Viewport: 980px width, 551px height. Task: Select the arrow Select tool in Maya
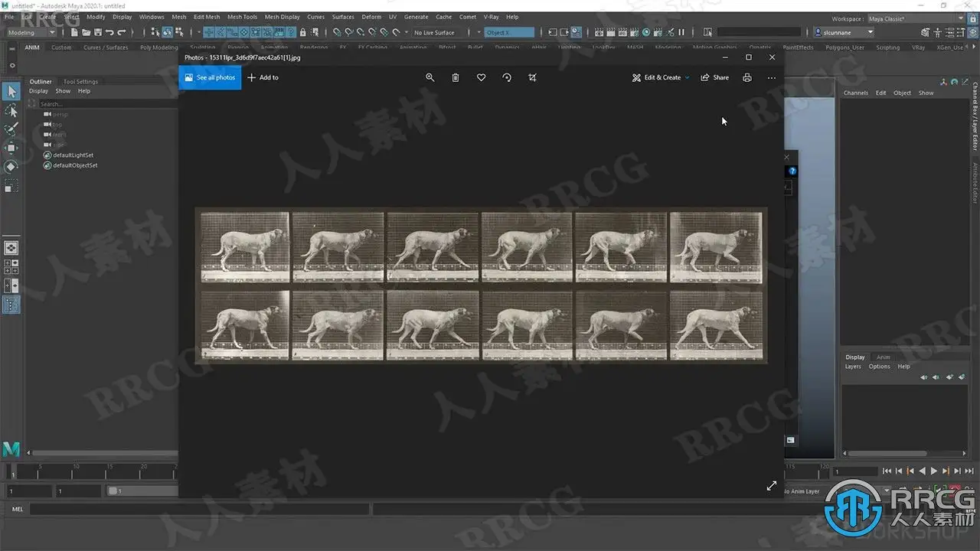click(x=11, y=92)
